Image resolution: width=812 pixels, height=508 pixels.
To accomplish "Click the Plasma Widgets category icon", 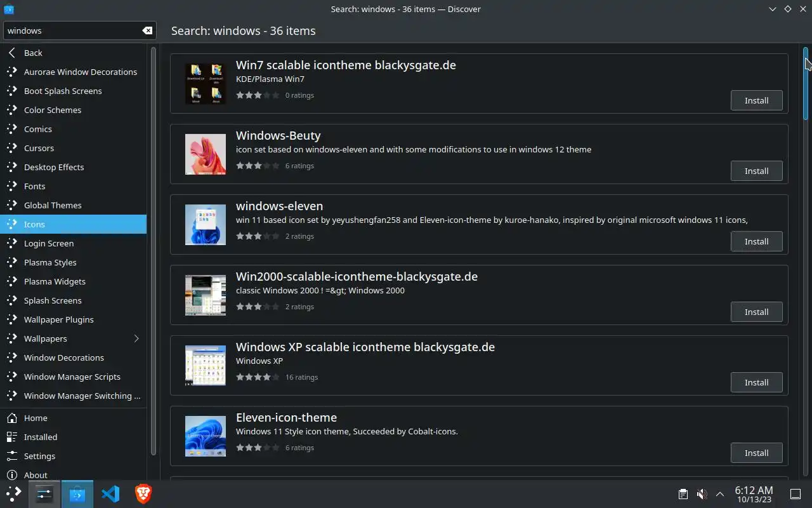I will (12, 281).
